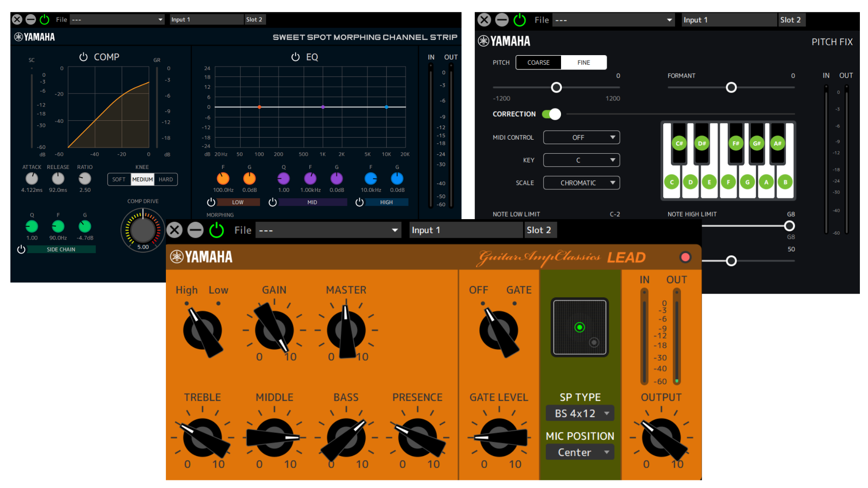This screenshot has height=488, width=868.
Task: Open the MIC POSITION Center dropdown
Action: coord(580,452)
